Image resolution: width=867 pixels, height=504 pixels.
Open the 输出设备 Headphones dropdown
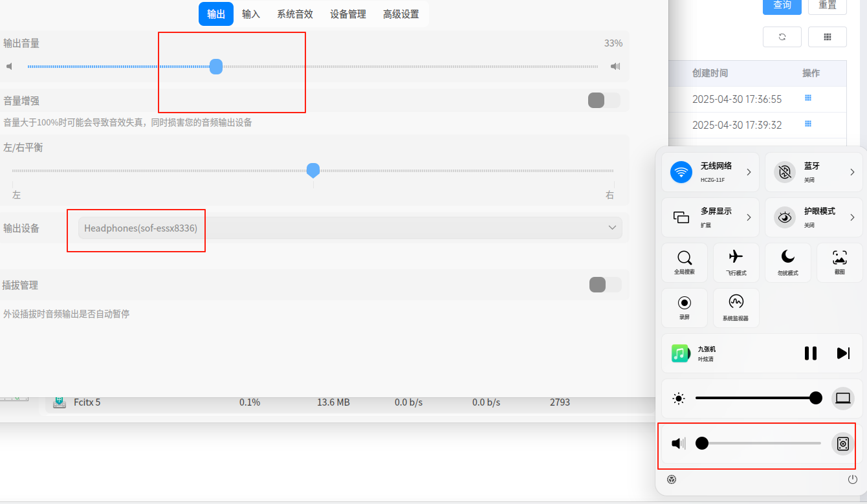[350, 228]
